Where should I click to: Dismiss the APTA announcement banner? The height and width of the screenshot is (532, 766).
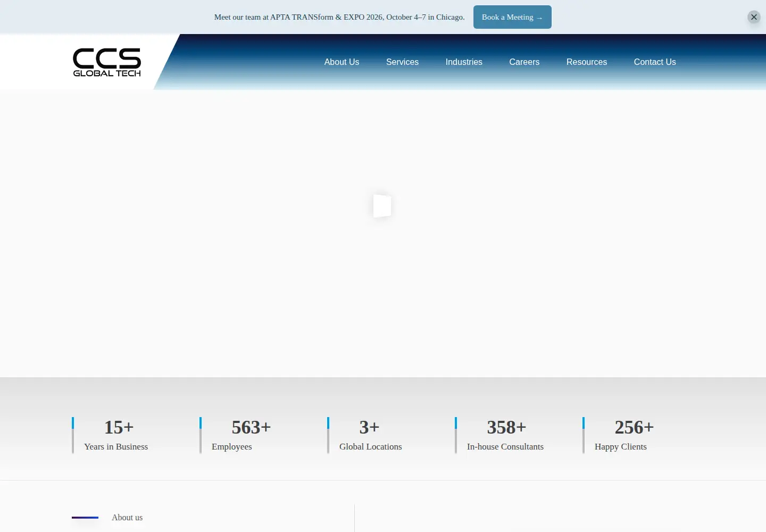pyautogui.click(x=754, y=17)
